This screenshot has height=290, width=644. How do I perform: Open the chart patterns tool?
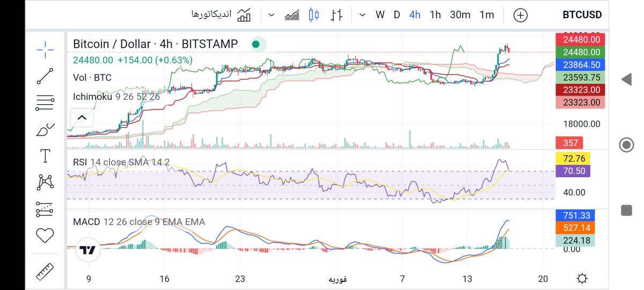click(45, 182)
